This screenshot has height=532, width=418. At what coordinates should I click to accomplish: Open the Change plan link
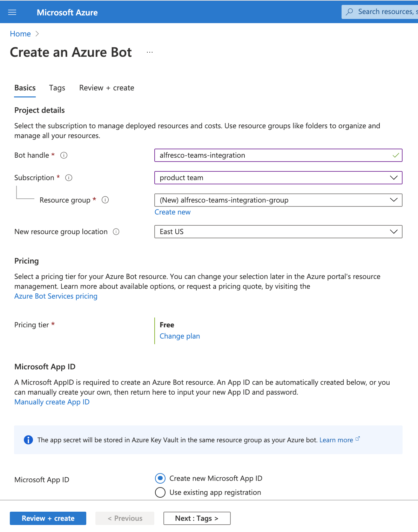tap(180, 336)
